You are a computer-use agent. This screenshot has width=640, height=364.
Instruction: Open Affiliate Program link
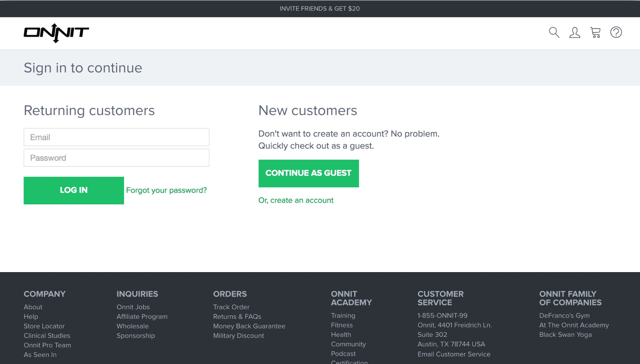(x=142, y=317)
